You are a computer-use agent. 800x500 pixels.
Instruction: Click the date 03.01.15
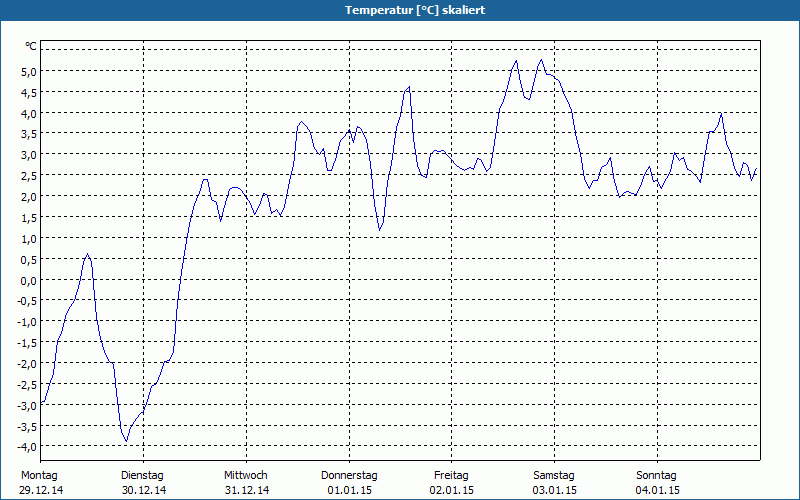coord(555,490)
